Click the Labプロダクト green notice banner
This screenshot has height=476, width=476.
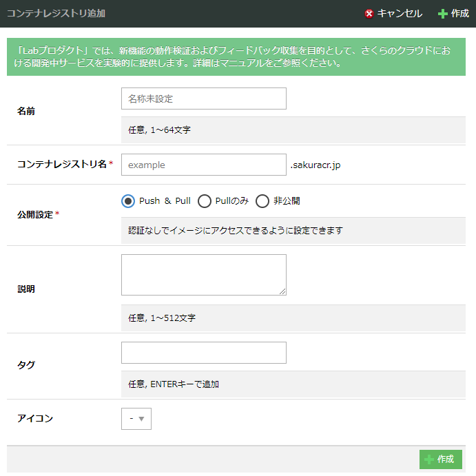[236, 56]
